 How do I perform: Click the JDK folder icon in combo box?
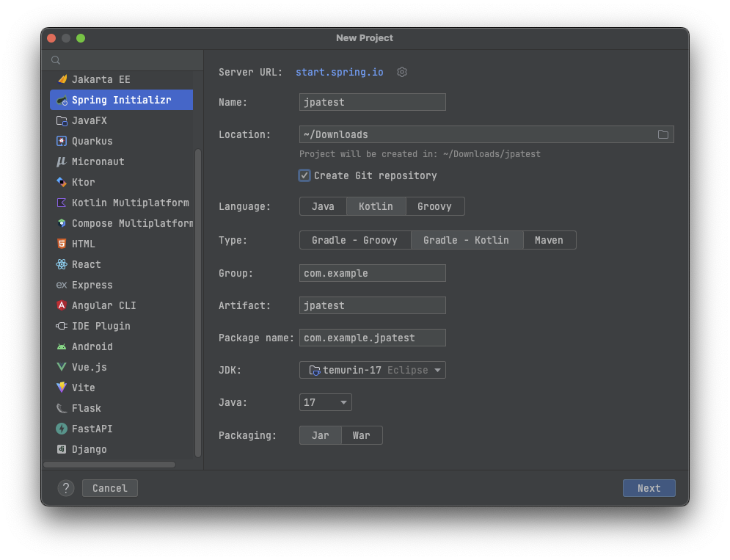coord(315,370)
